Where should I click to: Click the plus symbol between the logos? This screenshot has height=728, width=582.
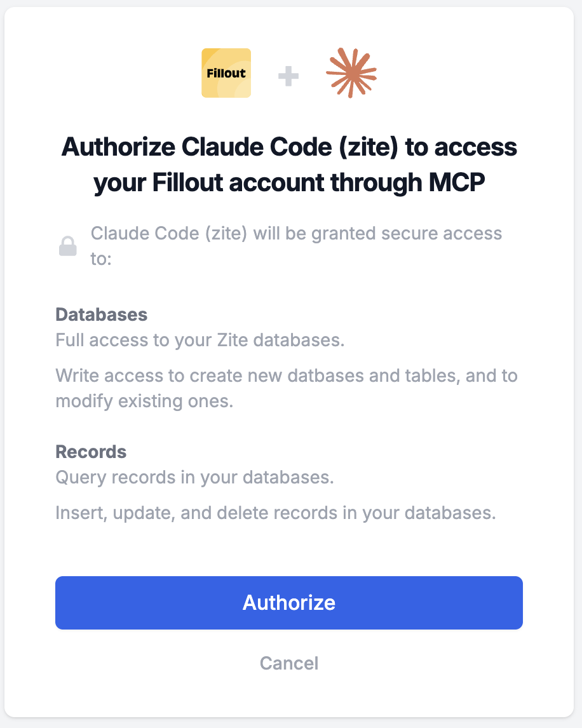[288, 75]
